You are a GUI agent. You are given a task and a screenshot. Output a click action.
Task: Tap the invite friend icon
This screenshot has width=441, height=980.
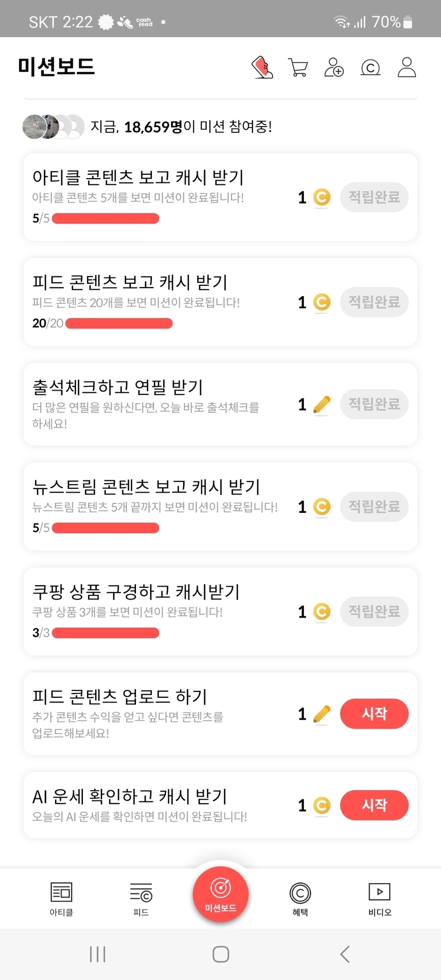(x=334, y=67)
